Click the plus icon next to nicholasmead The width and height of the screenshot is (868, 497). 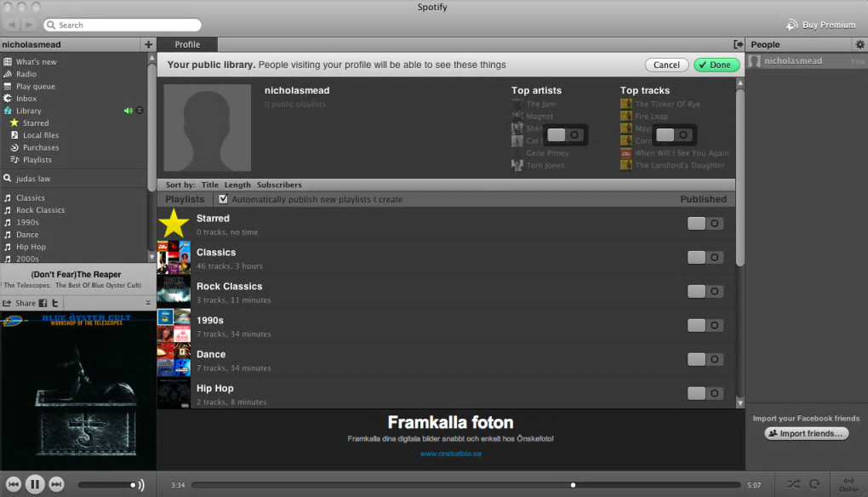pos(148,44)
